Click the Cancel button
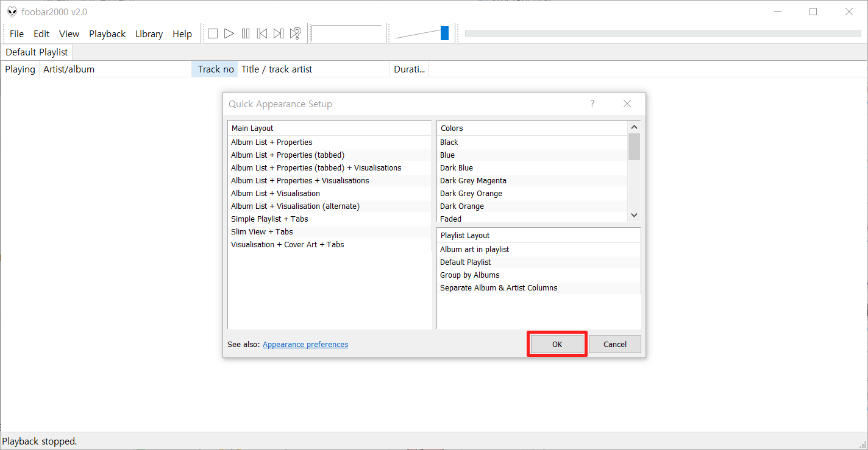 click(615, 344)
